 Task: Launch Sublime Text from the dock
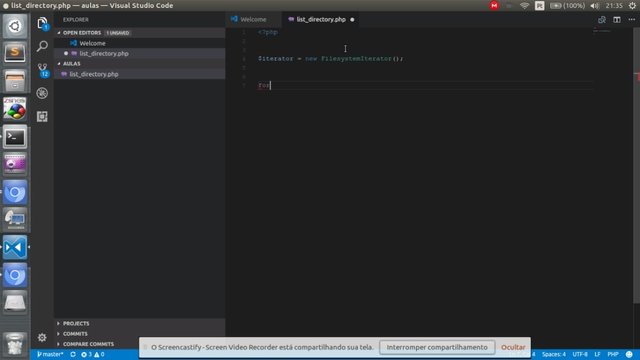[x=15, y=53]
